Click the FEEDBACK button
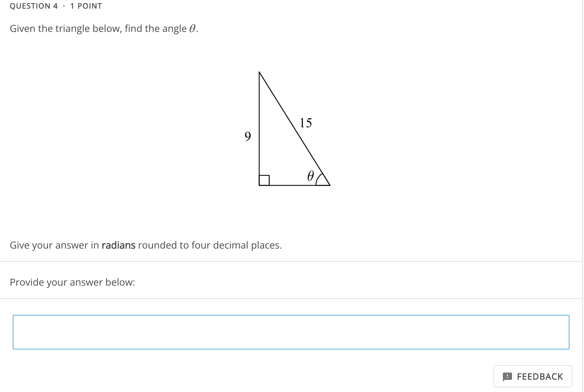Image resolution: width=584 pixels, height=392 pixels. 533,377
